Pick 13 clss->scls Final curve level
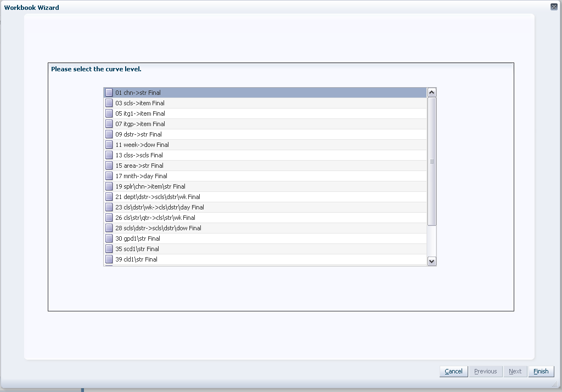 [265, 155]
